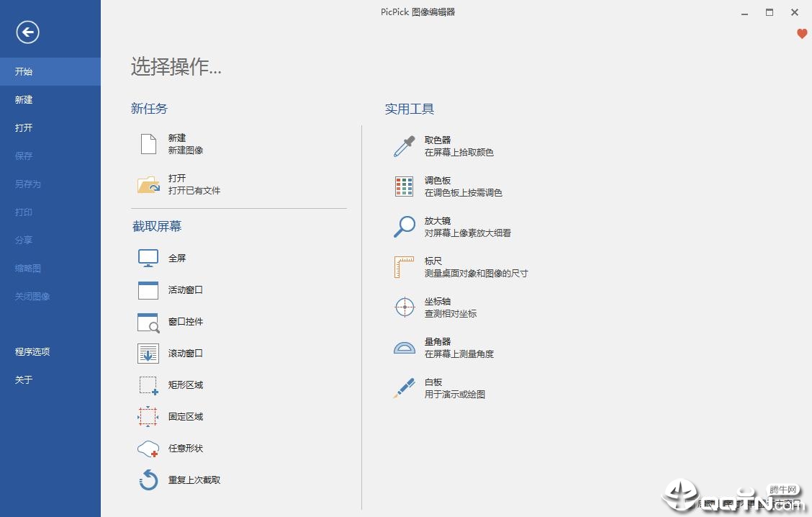The height and width of the screenshot is (517, 812).
Task: Launch the whiteboard pen icon
Action: pyautogui.click(x=404, y=388)
